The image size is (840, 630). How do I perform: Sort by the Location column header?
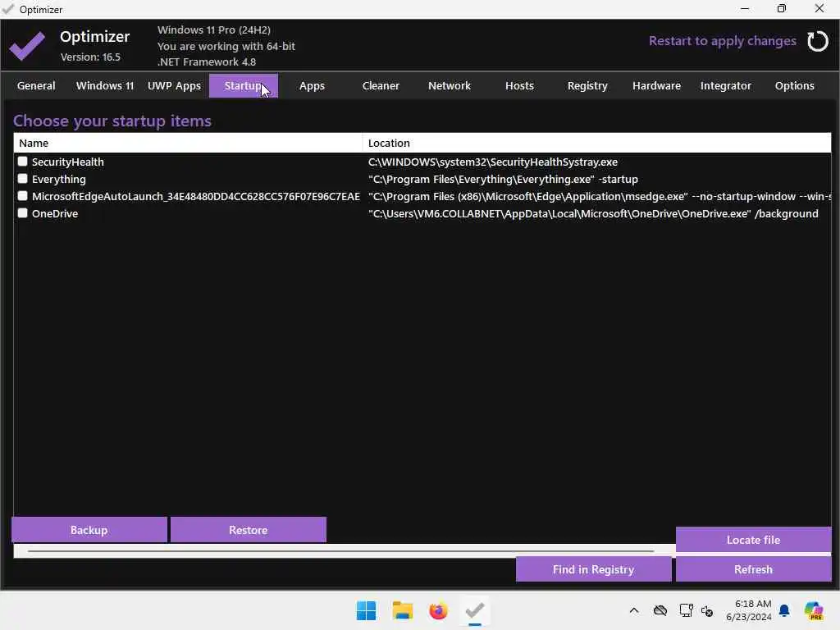coord(597,143)
